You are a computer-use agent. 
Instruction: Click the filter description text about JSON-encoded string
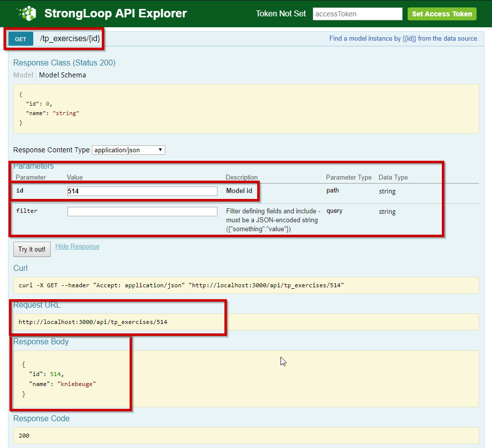[x=273, y=220]
